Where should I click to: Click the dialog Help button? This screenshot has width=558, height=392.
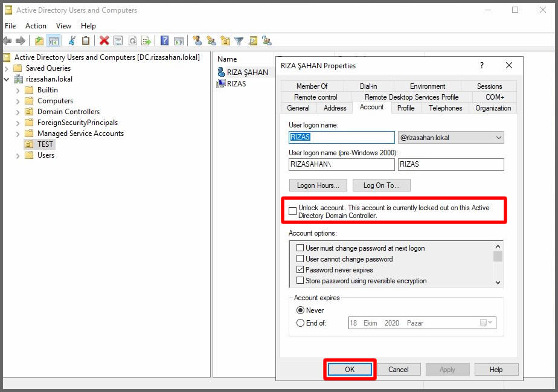pyautogui.click(x=496, y=369)
